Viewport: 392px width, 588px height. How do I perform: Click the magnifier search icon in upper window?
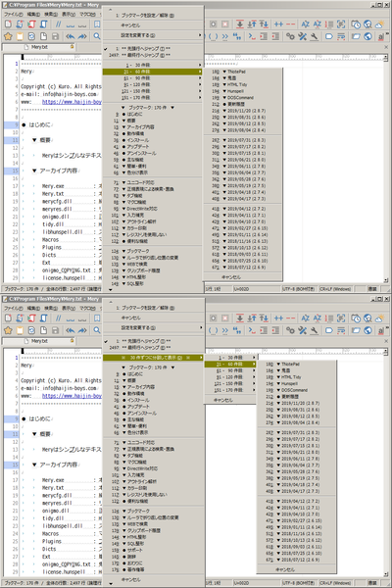(x=97, y=36)
